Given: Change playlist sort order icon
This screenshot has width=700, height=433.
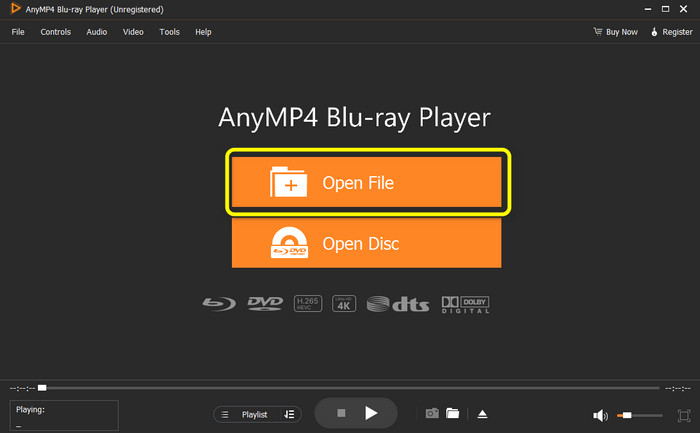Looking at the screenshot, I should click(289, 415).
